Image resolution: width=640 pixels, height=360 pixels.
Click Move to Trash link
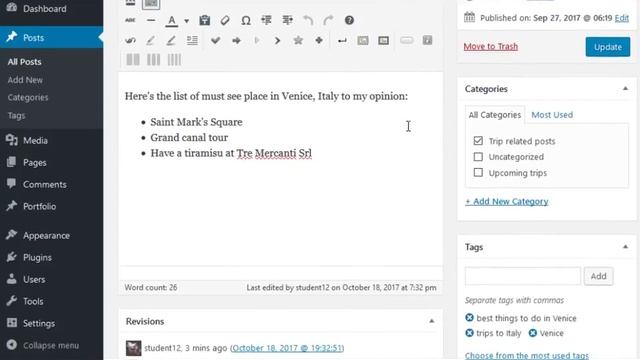coord(491,47)
